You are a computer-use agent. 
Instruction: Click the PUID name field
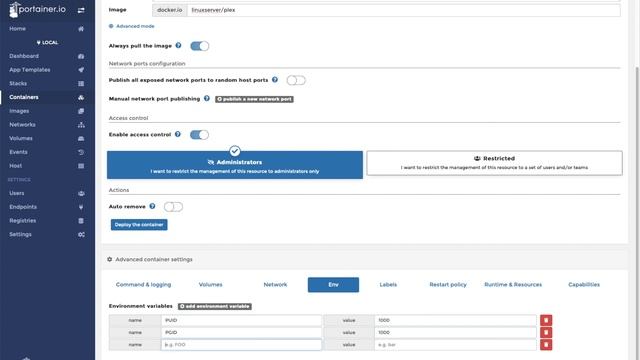tap(241, 320)
